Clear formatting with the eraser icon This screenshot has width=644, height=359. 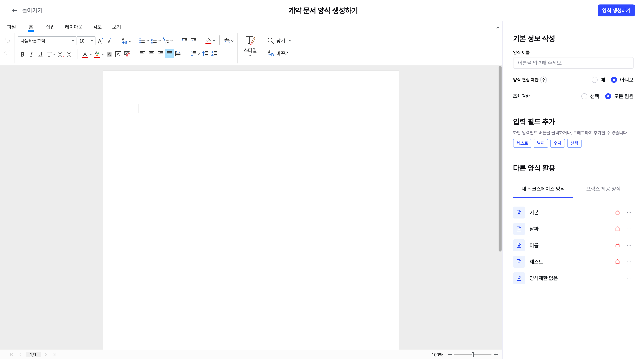pyautogui.click(x=127, y=54)
